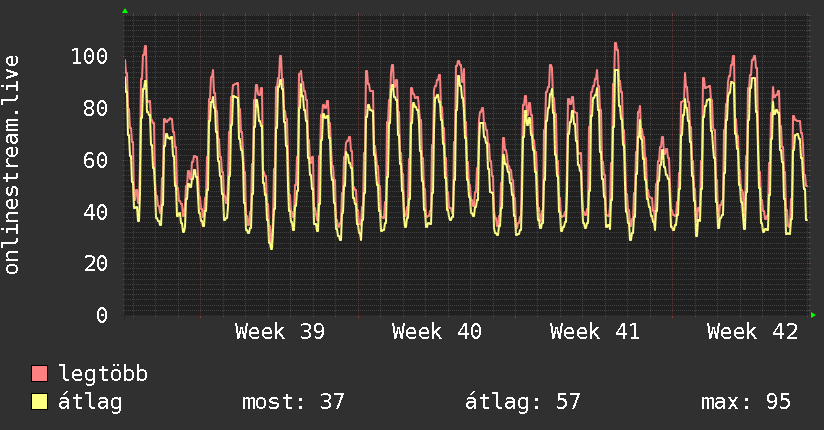Image resolution: width=824 pixels, height=430 pixels.
Task: Click the 100 y-axis tick label
Action: click(x=89, y=56)
